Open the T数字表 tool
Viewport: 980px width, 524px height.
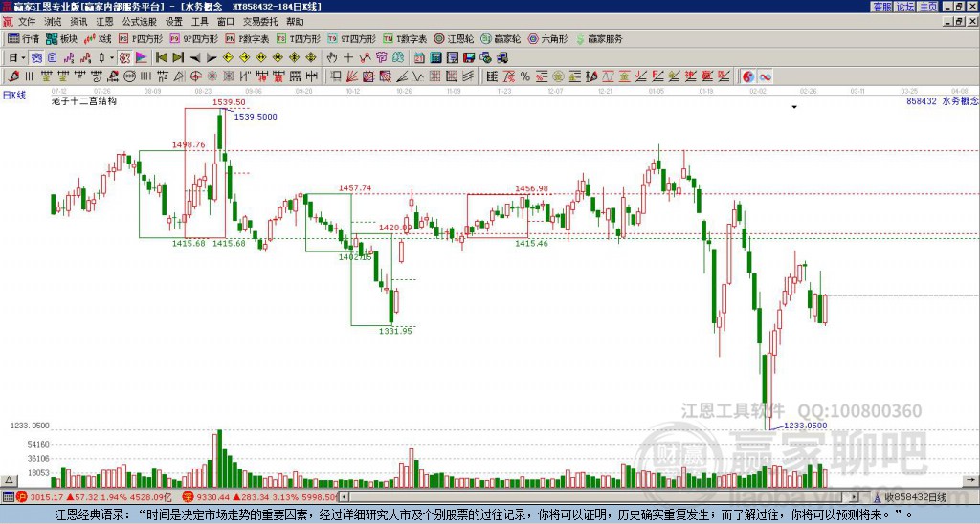coord(405,38)
